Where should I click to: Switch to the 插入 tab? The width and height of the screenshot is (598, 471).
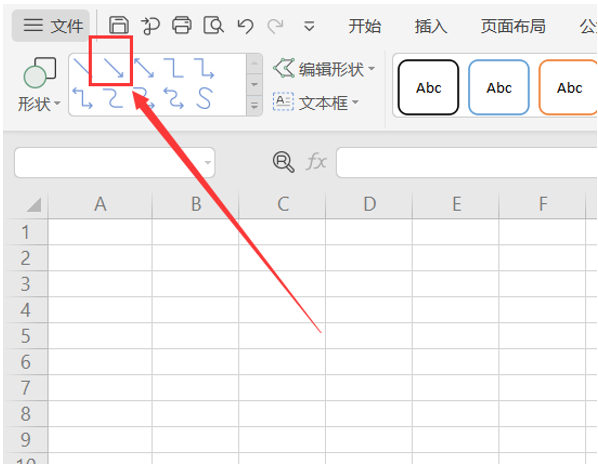(431, 26)
